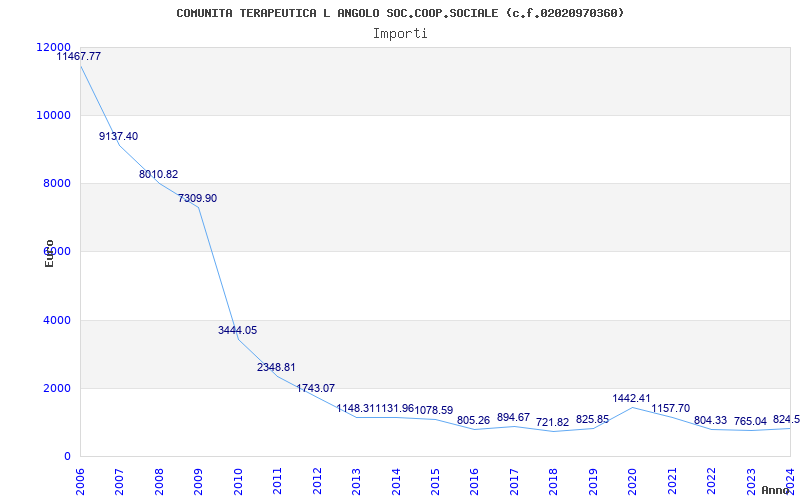Click the 2007 x-axis year label

click(x=119, y=481)
